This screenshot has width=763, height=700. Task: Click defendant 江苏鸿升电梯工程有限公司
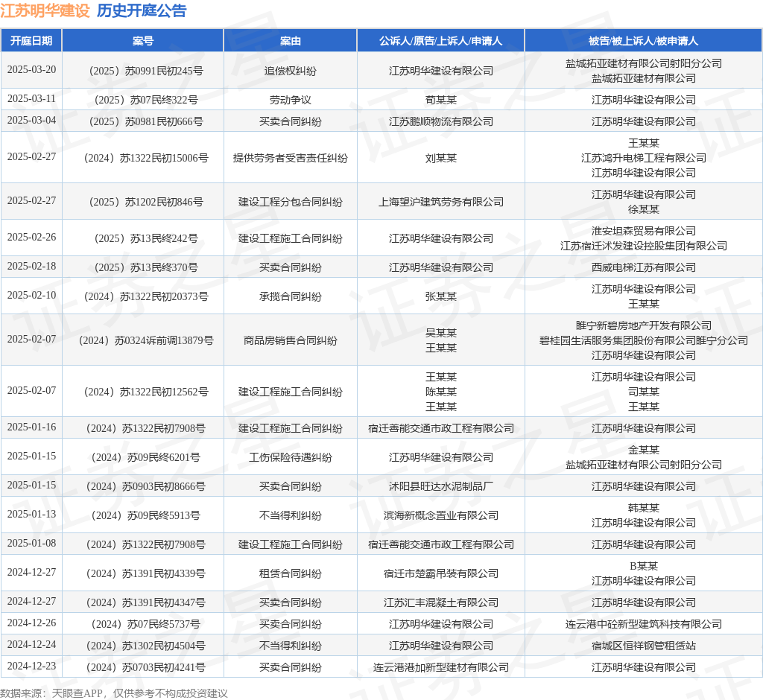(643, 158)
